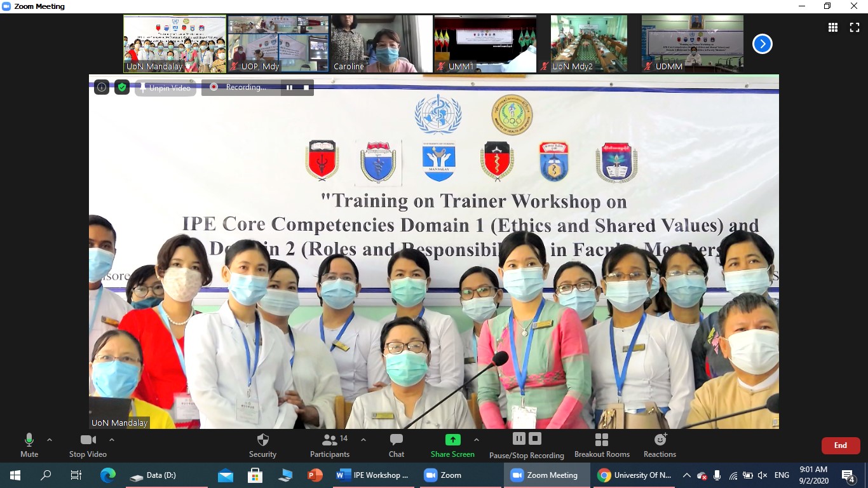The width and height of the screenshot is (868, 488).
Task: Select Caroline's video thumbnail
Action: click(x=381, y=44)
